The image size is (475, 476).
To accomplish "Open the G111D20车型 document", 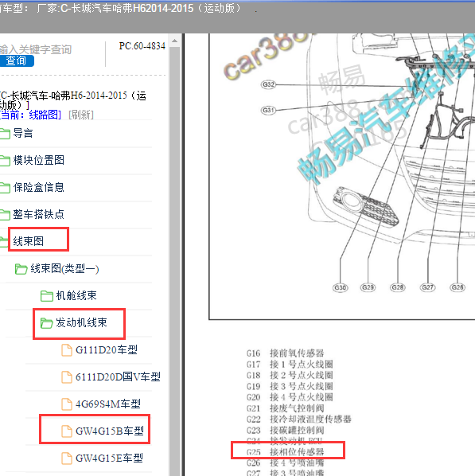I will (x=107, y=349).
